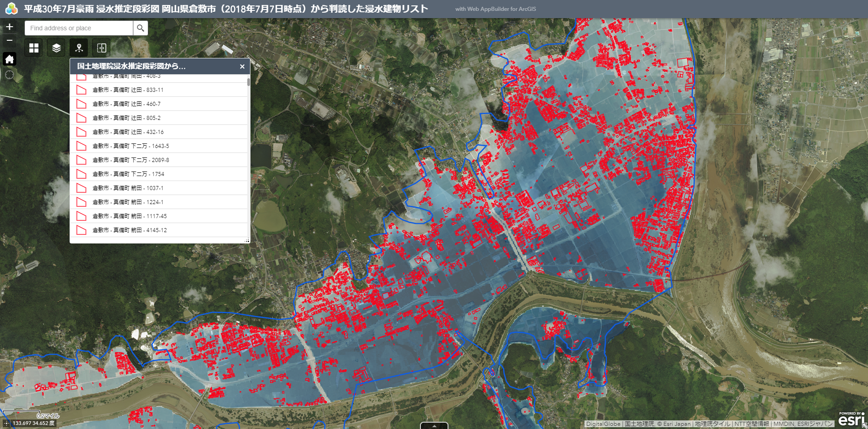Pick the 箭田 - 4145-12 entry
The height and width of the screenshot is (429, 868).
[x=130, y=230]
